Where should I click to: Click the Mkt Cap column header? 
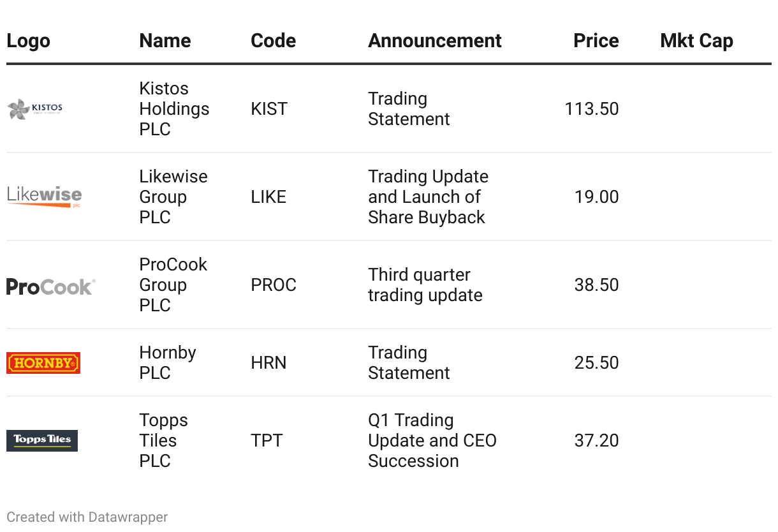coord(696,41)
